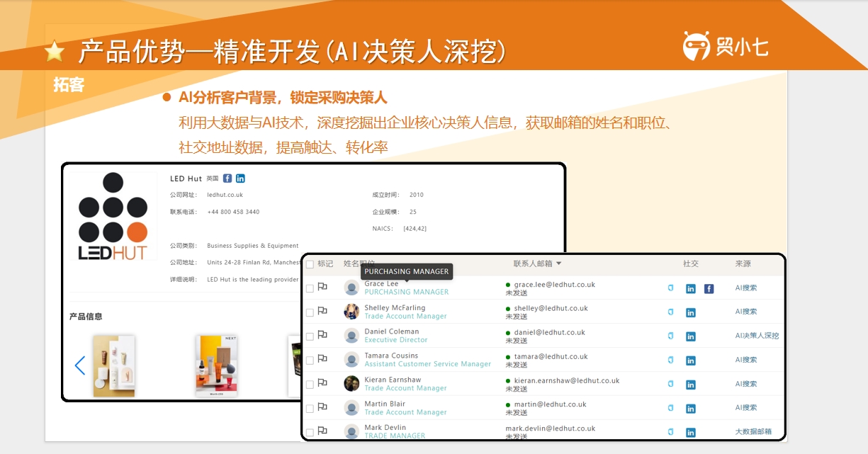Image resolution: width=868 pixels, height=454 pixels.
Task: Copy Tamara Cousins's email with copy icon
Action: coord(671,361)
